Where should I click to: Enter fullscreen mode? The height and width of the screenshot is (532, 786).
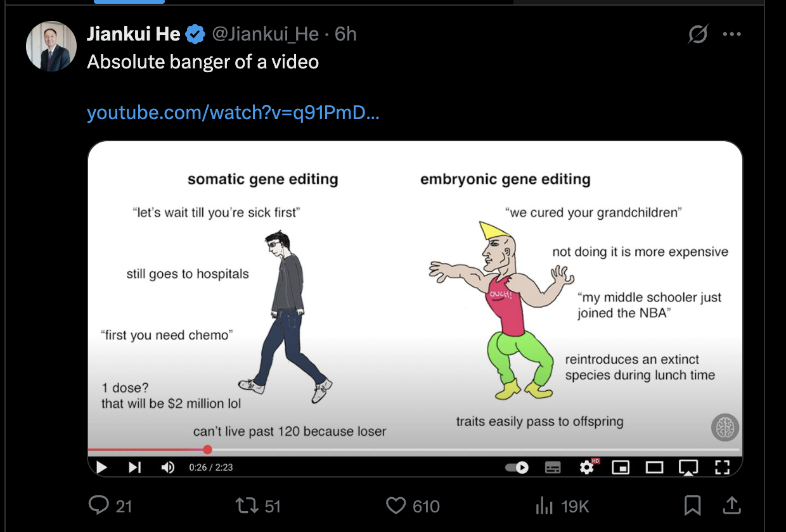coord(722,467)
